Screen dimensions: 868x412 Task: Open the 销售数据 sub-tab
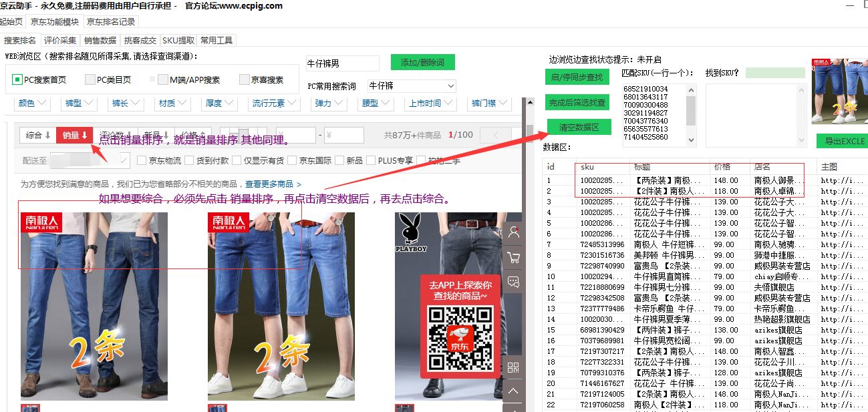(x=100, y=41)
